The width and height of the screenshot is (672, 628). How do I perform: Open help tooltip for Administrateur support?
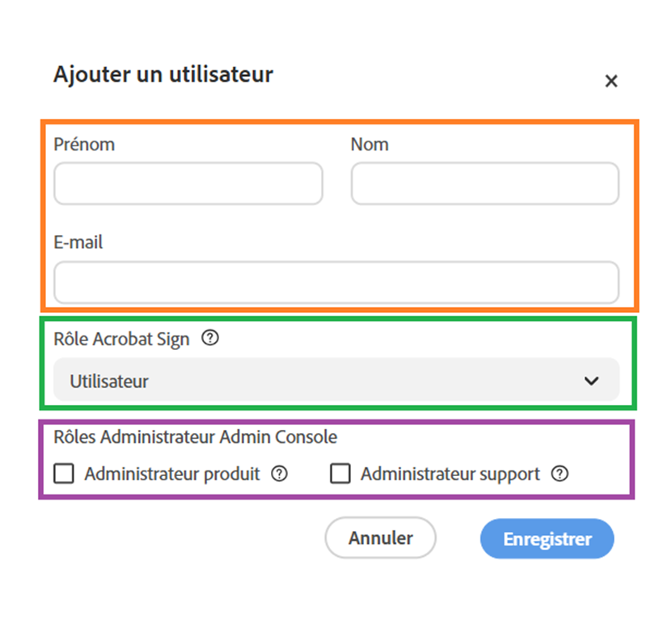pos(559,474)
